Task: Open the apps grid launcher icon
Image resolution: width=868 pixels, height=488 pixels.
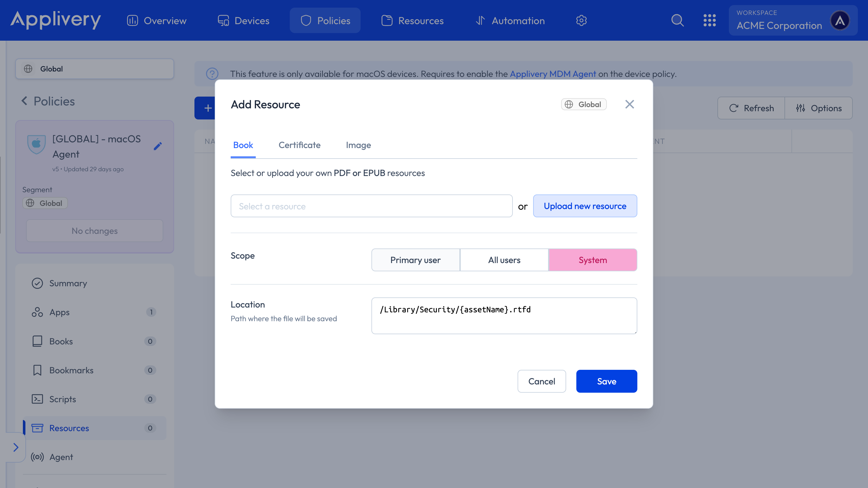Action: (709, 21)
